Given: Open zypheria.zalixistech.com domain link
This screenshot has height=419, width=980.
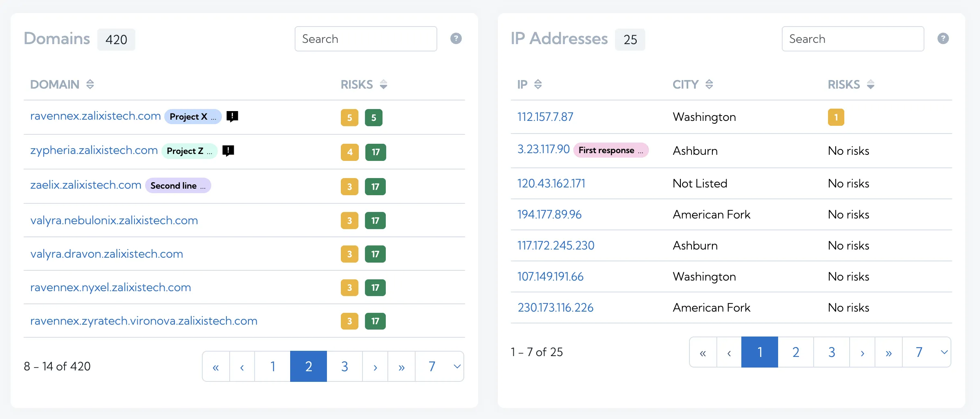Looking at the screenshot, I should click(x=94, y=150).
